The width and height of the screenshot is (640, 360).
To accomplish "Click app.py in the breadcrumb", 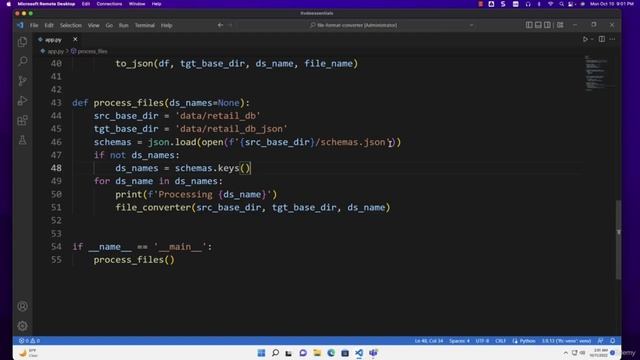I will (55, 51).
